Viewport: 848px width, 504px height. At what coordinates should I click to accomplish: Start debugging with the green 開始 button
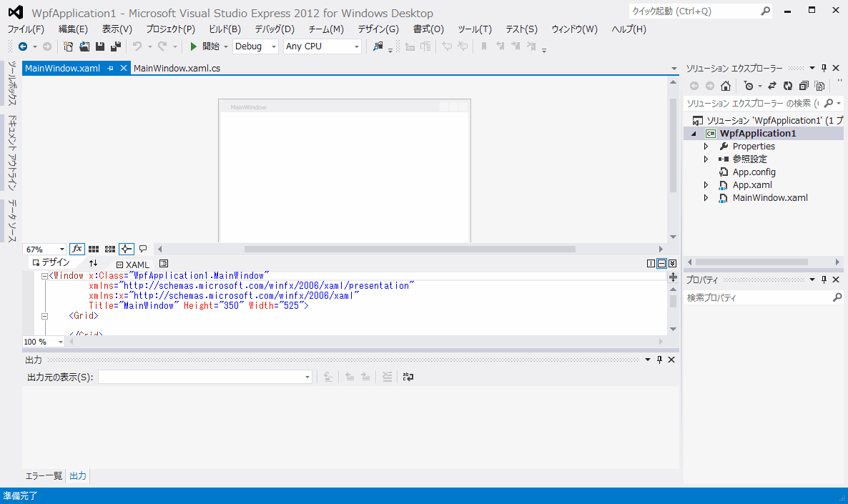click(205, 46)
